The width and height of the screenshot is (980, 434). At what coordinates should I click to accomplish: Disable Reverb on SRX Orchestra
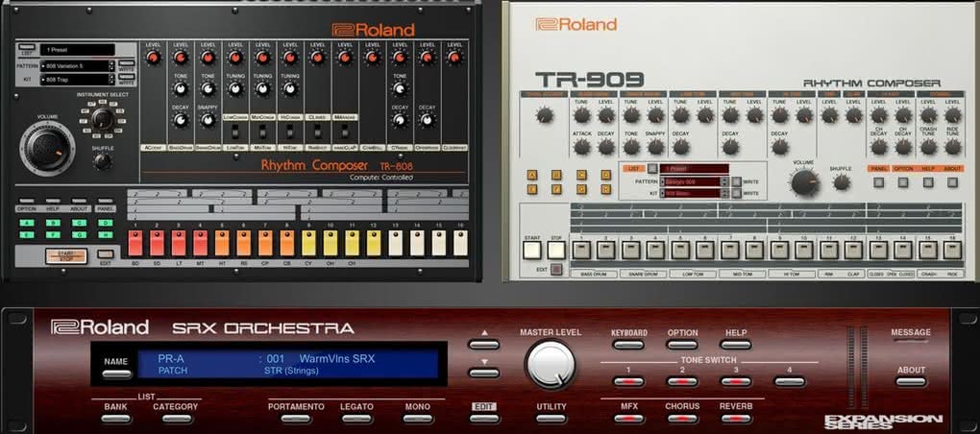coord(736,419)
